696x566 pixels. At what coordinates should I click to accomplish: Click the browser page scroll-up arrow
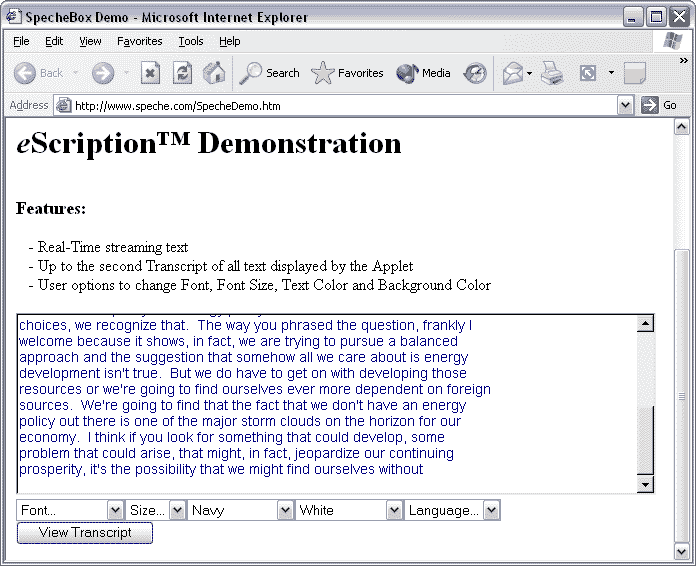point(682,127)
